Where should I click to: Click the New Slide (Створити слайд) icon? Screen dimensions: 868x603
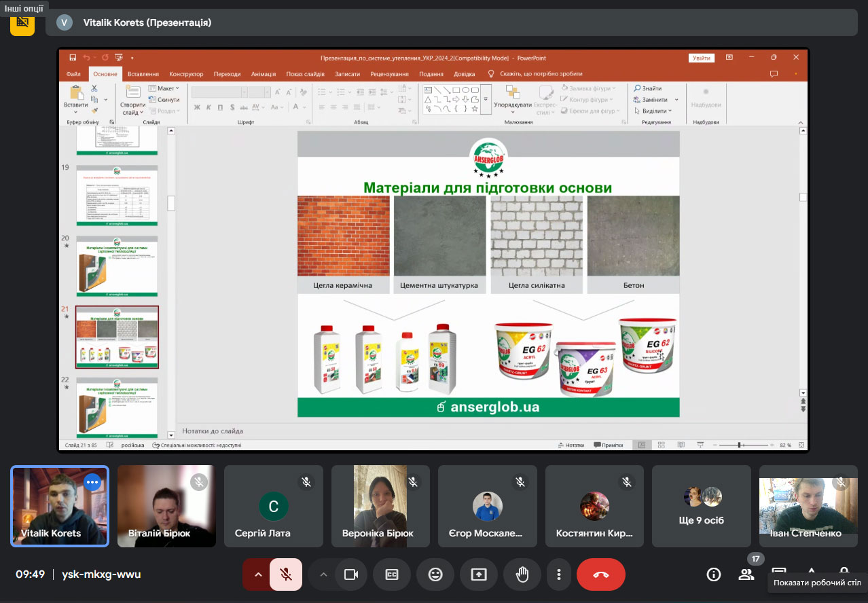(132, 92)
